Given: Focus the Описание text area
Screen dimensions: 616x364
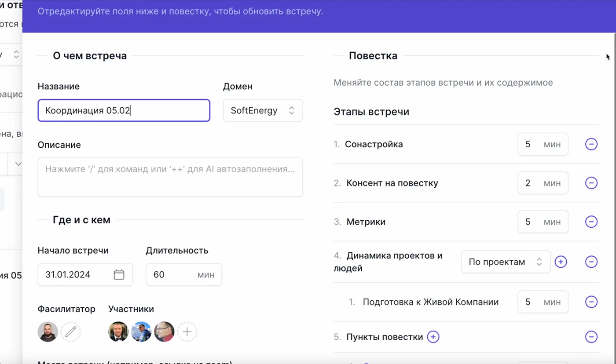Looking at the screenshot, I should coord(170,177).
